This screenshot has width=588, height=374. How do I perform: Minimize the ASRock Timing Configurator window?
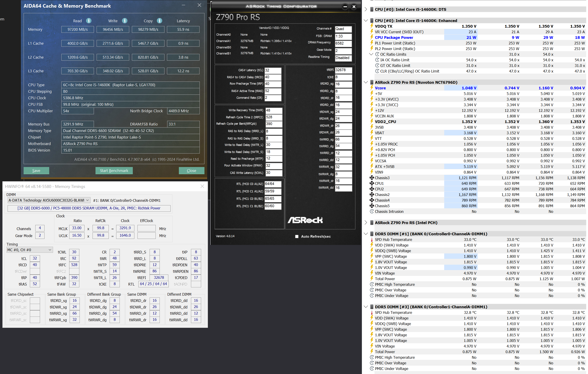point(345,7)
